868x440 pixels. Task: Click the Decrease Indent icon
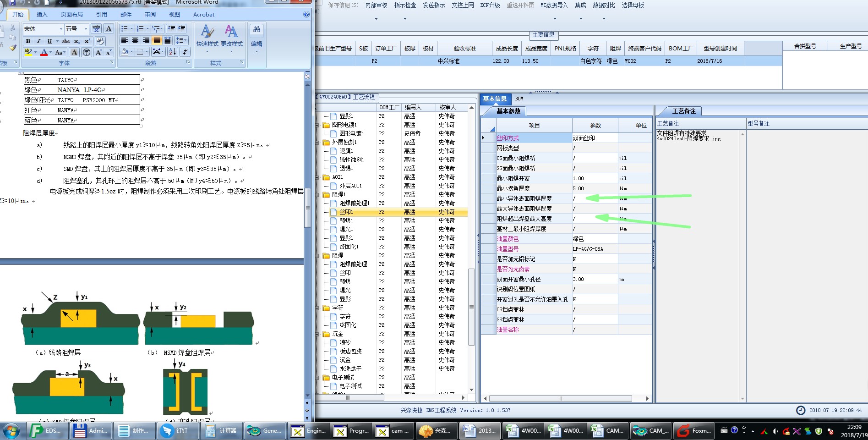pyautogui.click(x=171, y=29)
